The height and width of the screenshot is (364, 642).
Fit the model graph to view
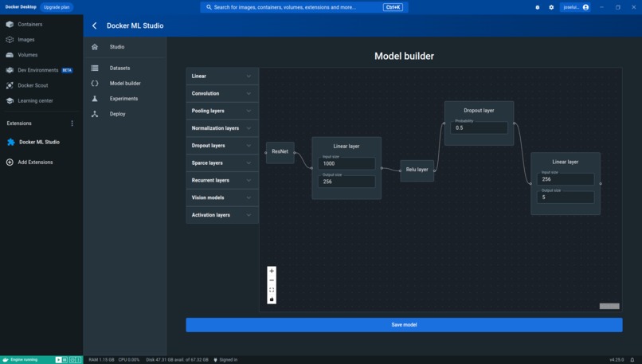[x=272, y=290]
